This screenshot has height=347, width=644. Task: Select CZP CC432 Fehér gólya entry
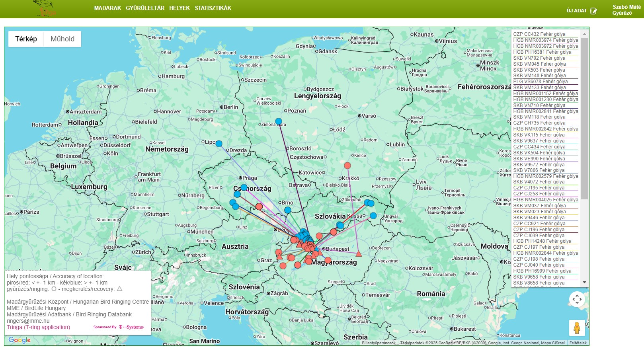click(x=539, y=34)
